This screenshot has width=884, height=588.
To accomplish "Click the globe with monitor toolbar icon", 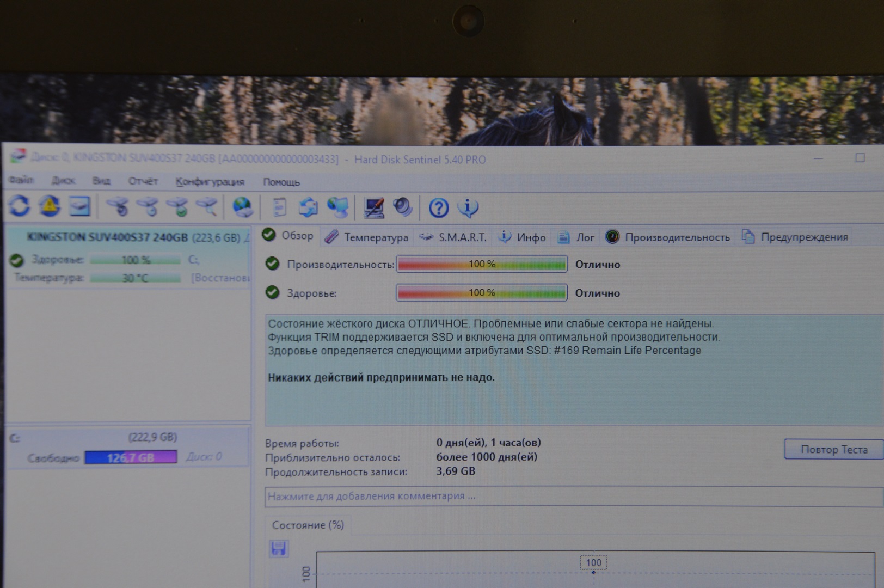I will click(337, 207).
